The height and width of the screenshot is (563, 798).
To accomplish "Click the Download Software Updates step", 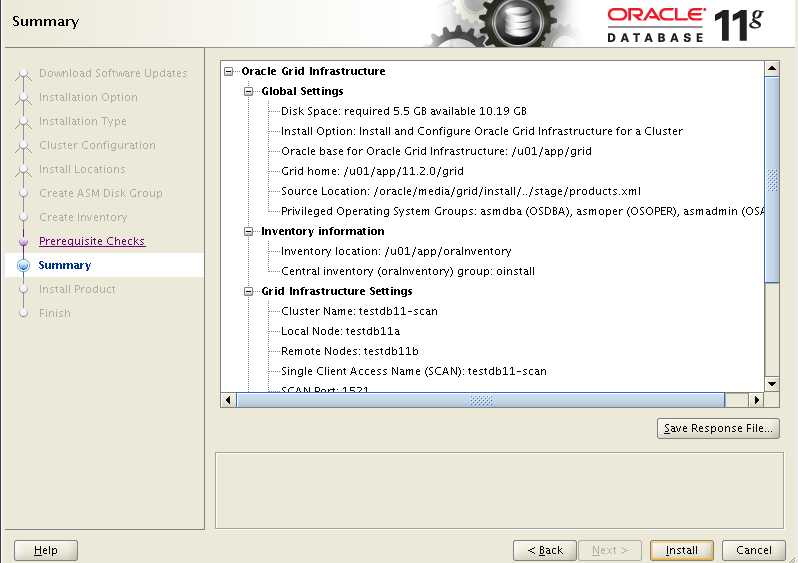I will (113, 73).
